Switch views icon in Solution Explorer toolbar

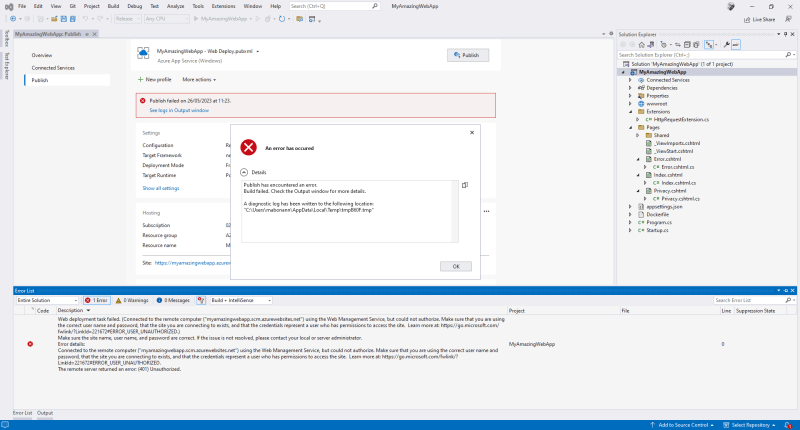[x=651, y=45]
